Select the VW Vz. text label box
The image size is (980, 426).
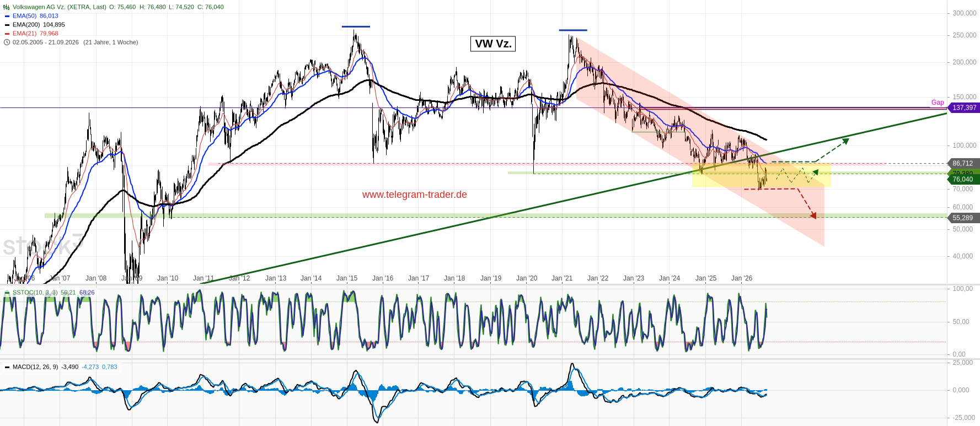click(493, 44)
